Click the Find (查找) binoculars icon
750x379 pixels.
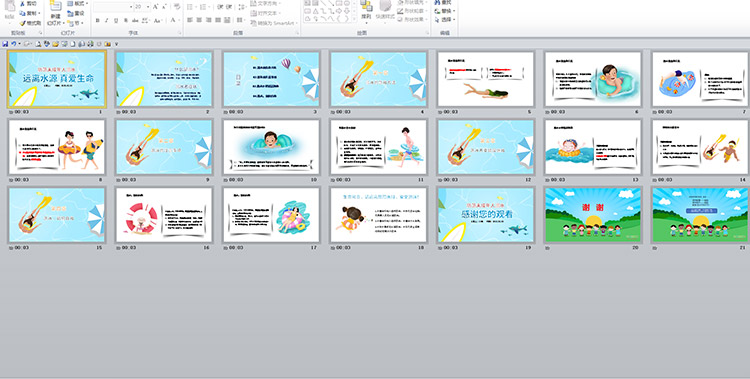point(438,2)
